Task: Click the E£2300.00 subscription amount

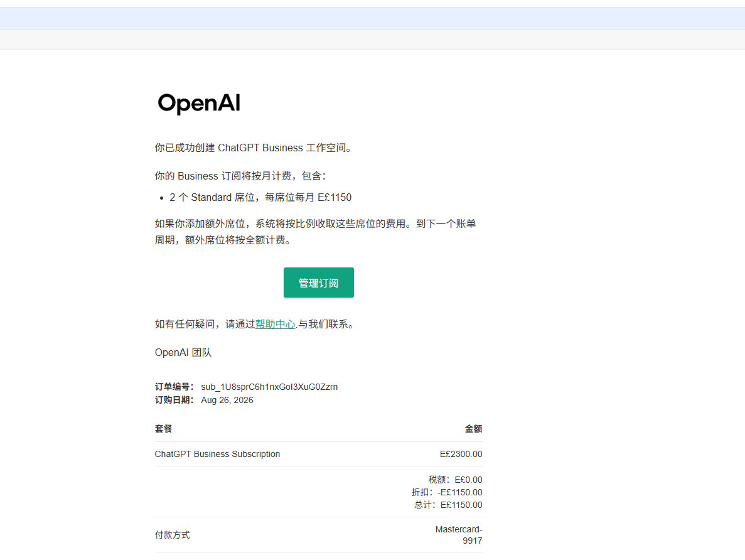Action: [461, 454]
